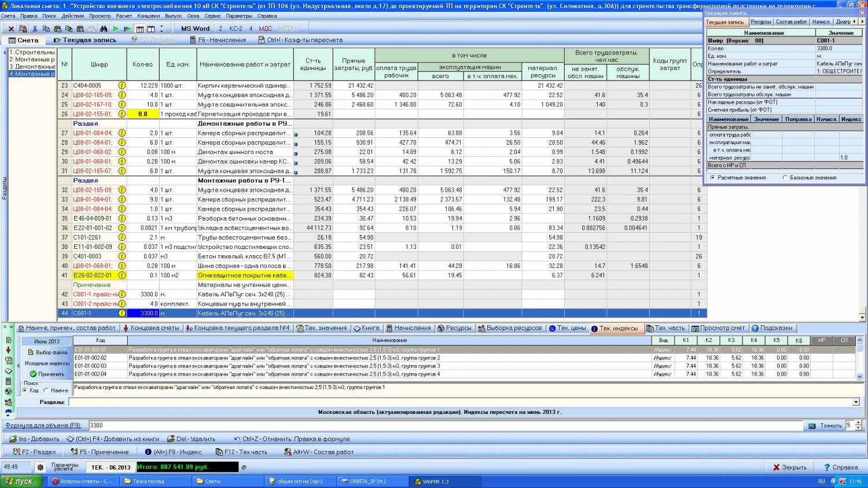Select the Базисные значения radio button
This screenshot has height=488, width=868.
tap(785, 178)
